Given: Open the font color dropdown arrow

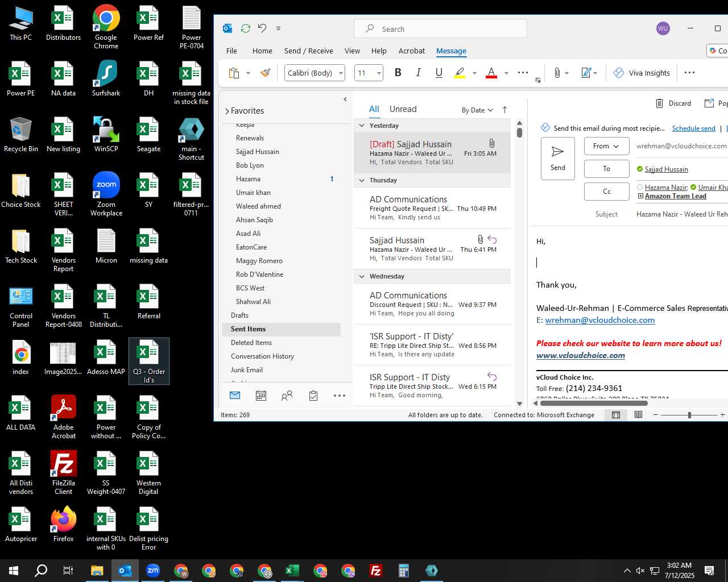Looking at the screenshot, I should 506,73.
